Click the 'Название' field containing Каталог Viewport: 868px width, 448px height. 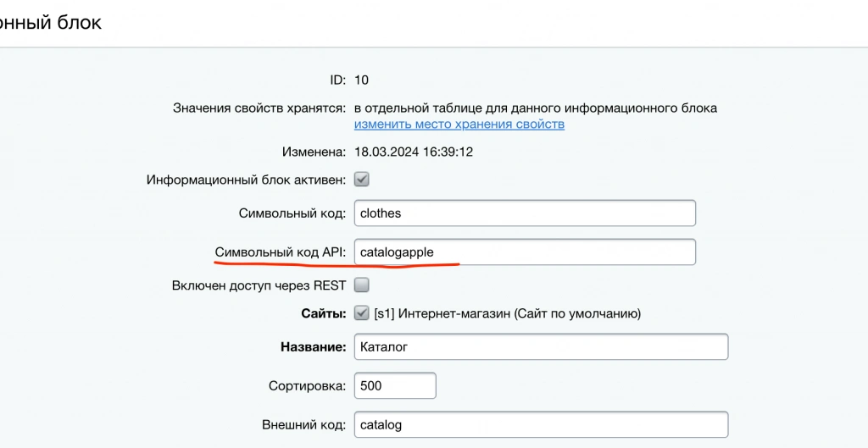(x=541, y=346)
